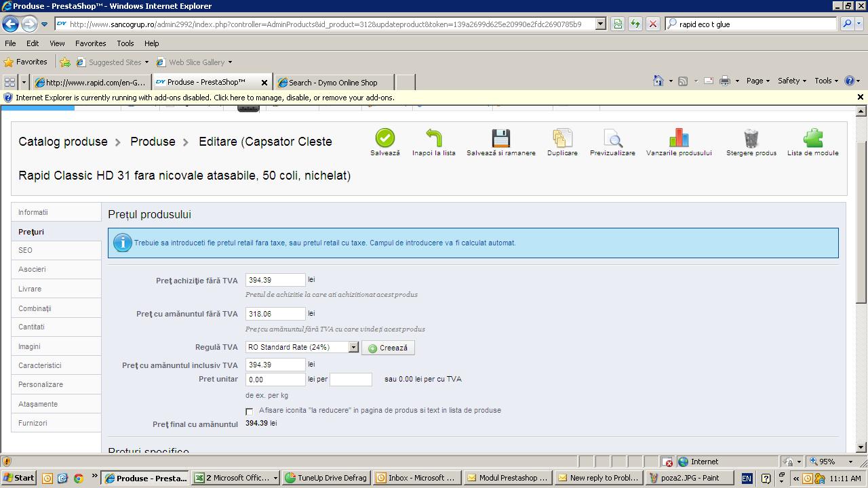Open the address bar URL dropdown

tap(600, 24)
